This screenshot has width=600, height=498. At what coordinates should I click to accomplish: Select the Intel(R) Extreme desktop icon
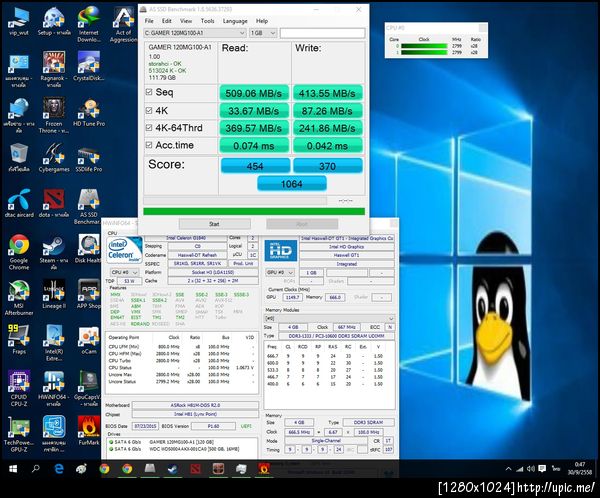coord(54,343)
